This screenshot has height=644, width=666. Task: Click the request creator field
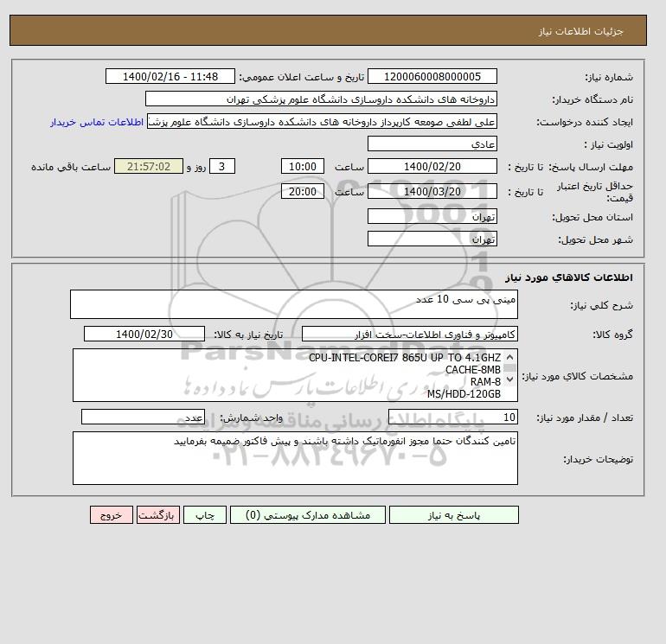pyautogui.click(x=322, y=121)
